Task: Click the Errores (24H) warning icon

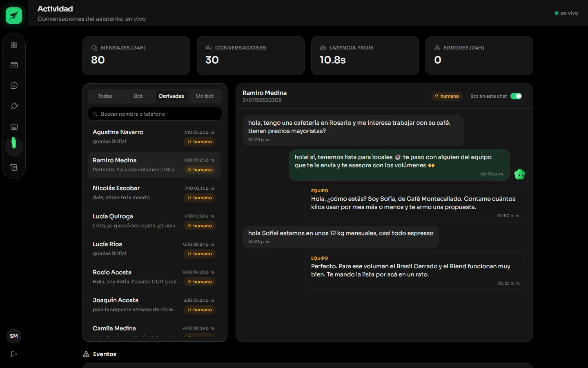Action: coord(437,48)
